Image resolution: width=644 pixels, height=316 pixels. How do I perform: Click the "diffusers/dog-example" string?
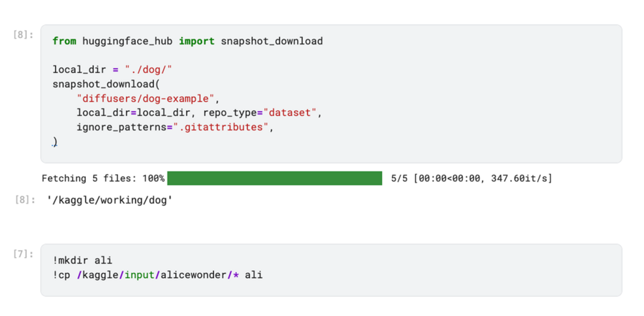click(147, 98)
